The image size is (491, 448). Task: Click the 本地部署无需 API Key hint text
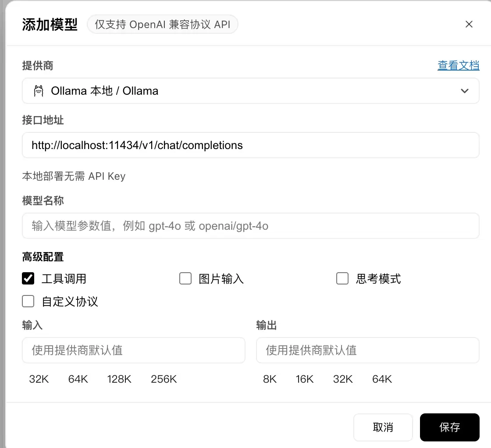click(74, 176)
